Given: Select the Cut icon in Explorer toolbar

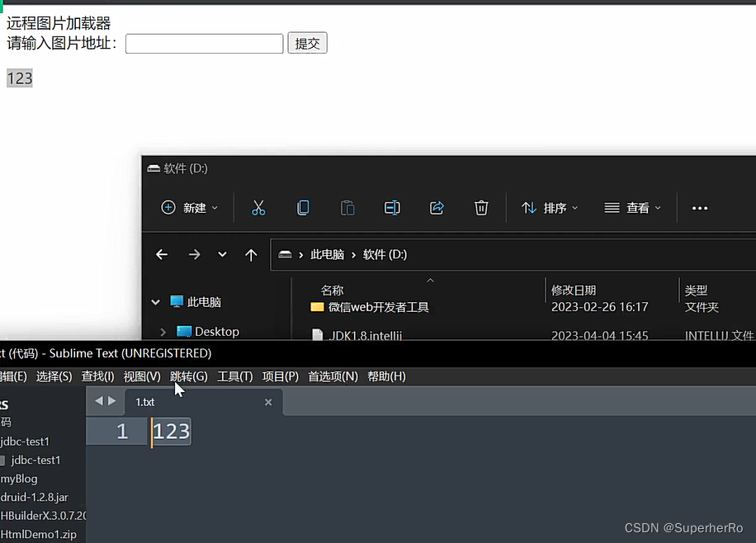Looking at the screenshot, I should pos(258,207).
